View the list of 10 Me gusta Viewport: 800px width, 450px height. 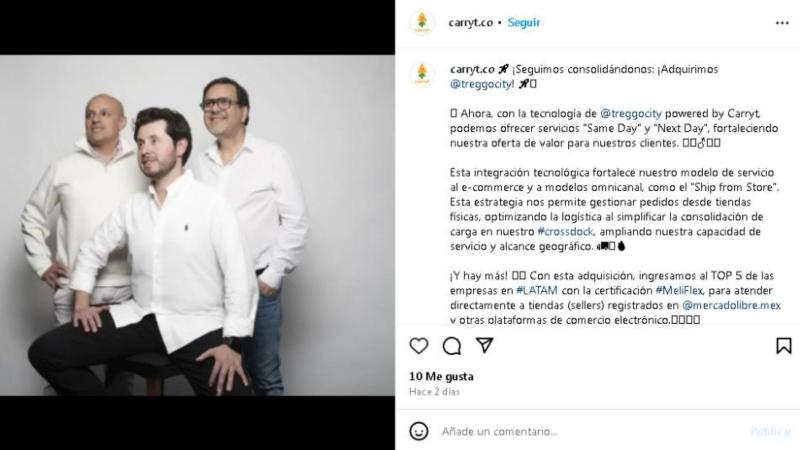click(441, 377)
